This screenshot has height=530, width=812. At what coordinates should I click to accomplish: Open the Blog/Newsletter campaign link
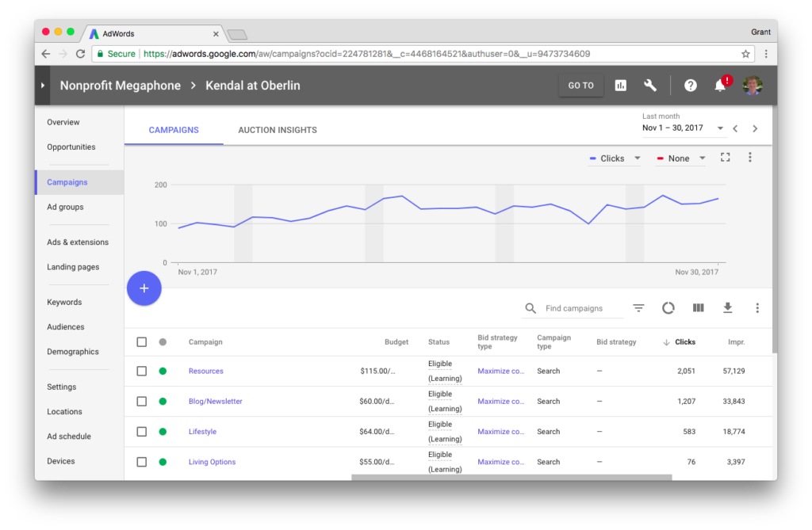tap(216, 401)
